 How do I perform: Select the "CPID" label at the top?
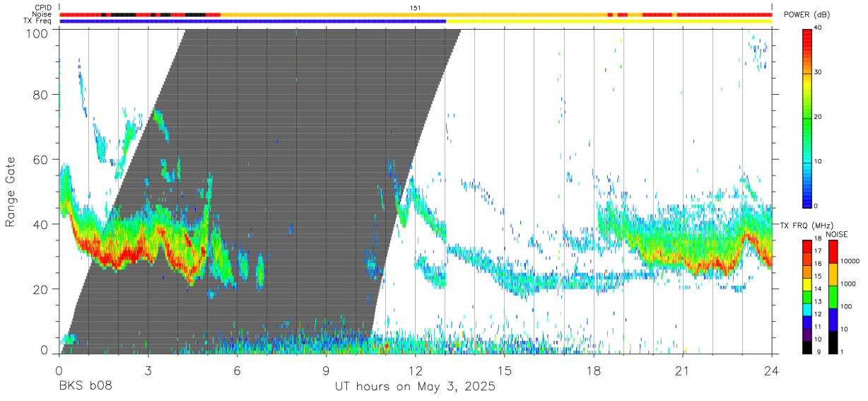[44, 8]
